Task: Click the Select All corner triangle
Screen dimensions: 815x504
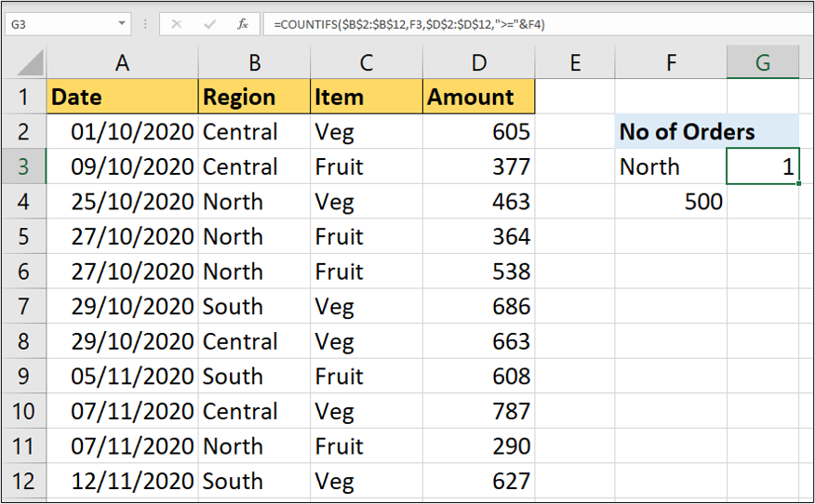Action: (30, 62)
